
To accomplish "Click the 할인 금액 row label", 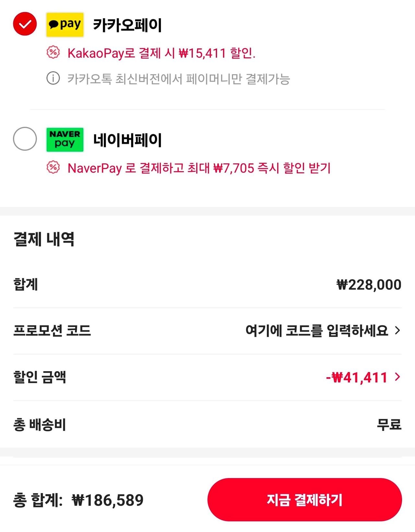I will tap(40, 377).
